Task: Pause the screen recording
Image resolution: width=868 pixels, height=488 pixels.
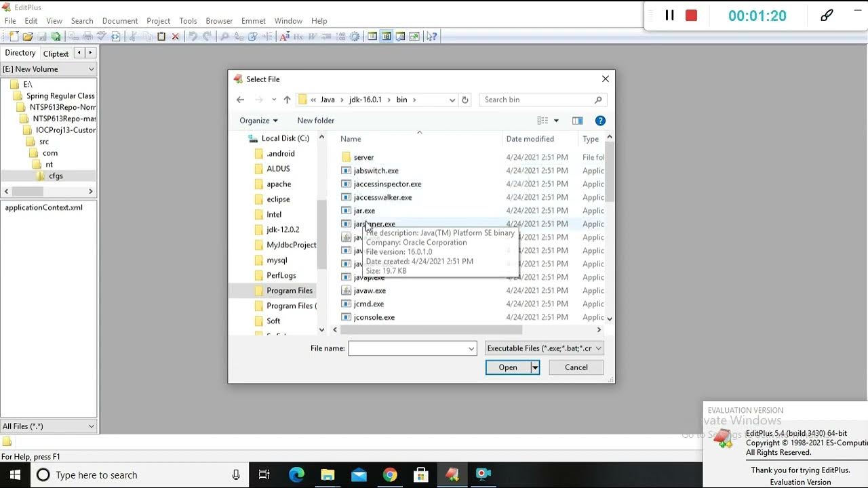Action: pos(669,16)
